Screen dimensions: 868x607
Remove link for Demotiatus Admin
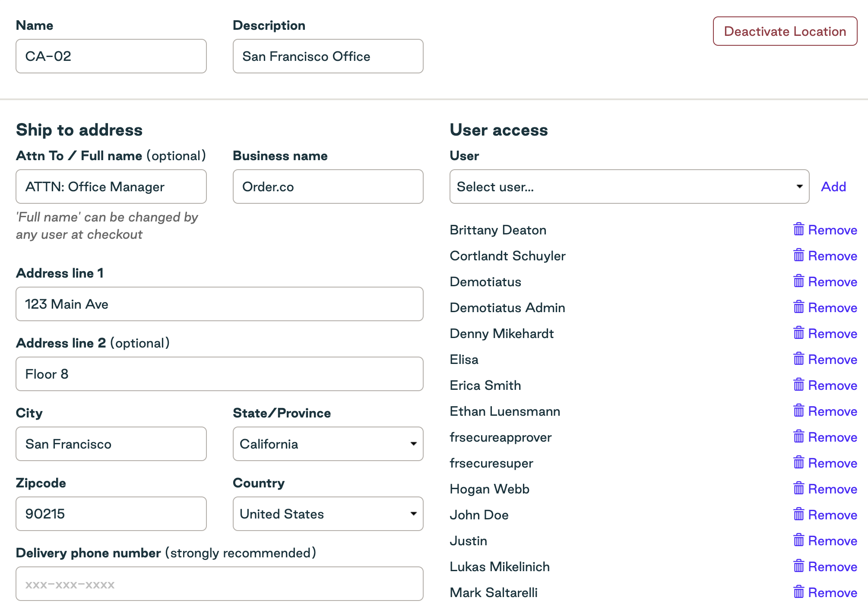(x=833, y=308)
